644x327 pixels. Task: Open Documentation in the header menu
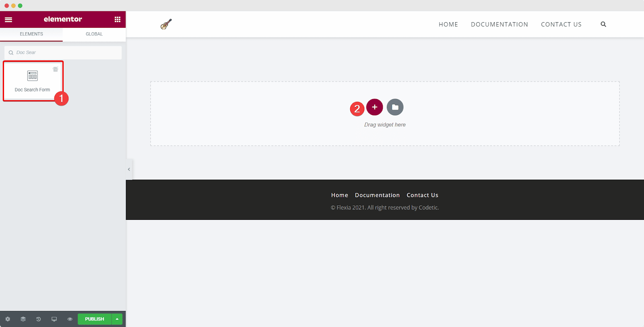(x=500, y=25)
